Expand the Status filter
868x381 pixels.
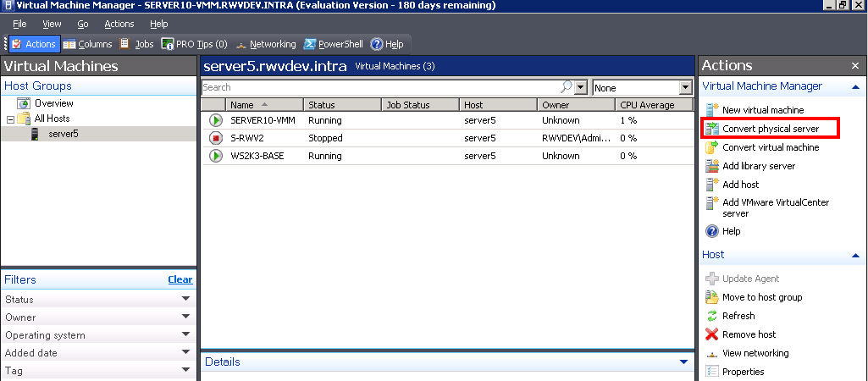point(185,299)
